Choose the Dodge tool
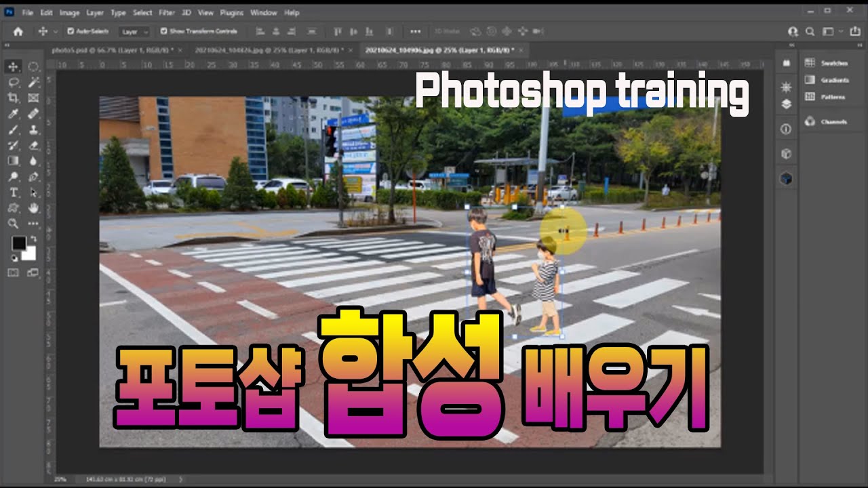 (x=13, y=176)
